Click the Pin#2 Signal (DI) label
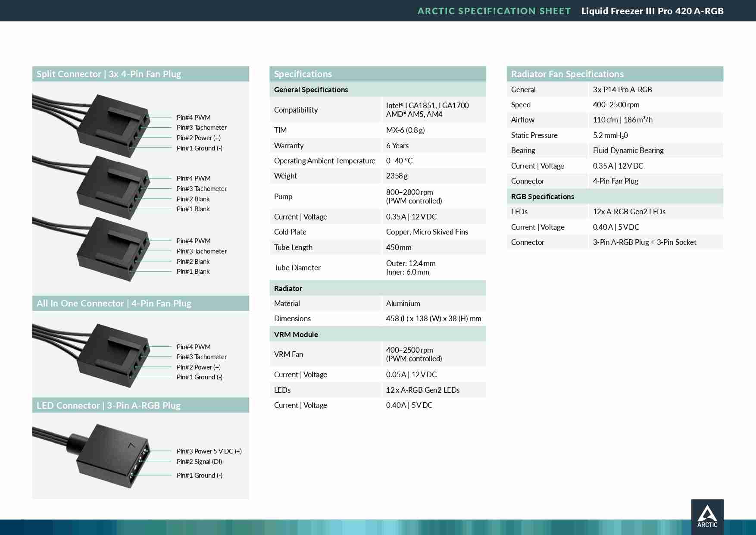 coord(199,462)
